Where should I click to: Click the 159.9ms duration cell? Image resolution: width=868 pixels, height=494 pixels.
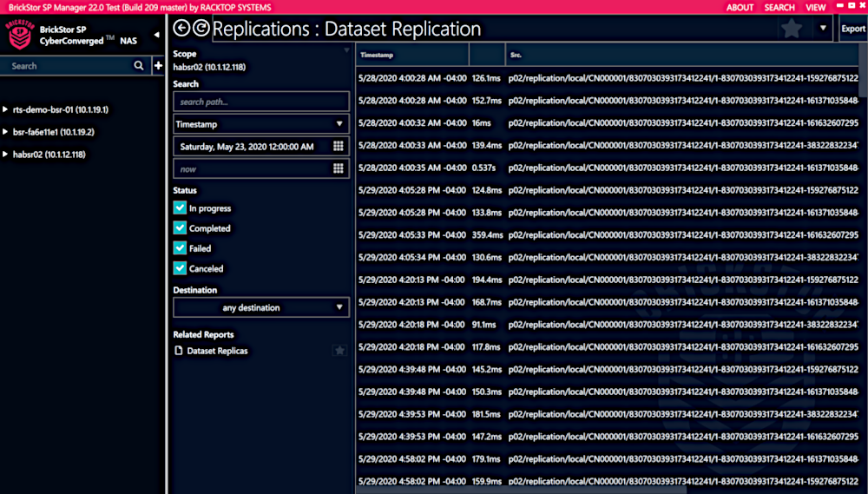(487, 481)
